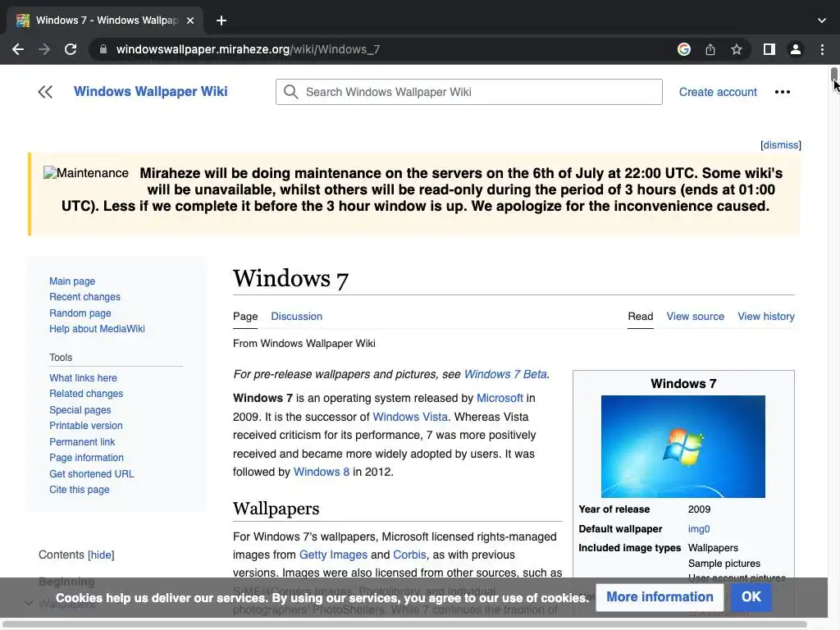Collapse the Wallpapers contents entry chevron
The image size is (840, 630).
click(x=29, y=603)
